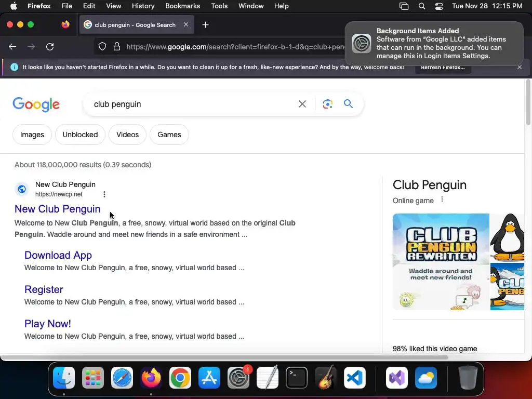This screenshot has height=399, width=532.
Task: Open the Edit menu
Action: [89, 6]
